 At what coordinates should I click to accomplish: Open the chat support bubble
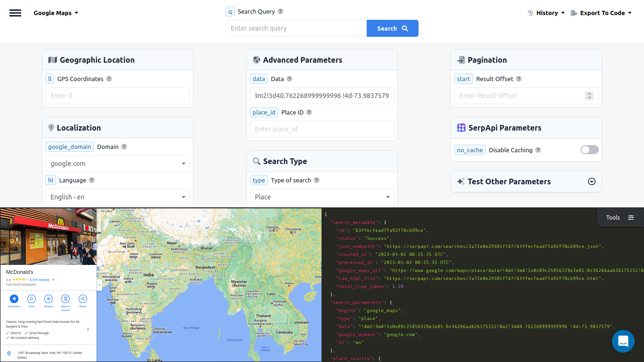point(623,341)
